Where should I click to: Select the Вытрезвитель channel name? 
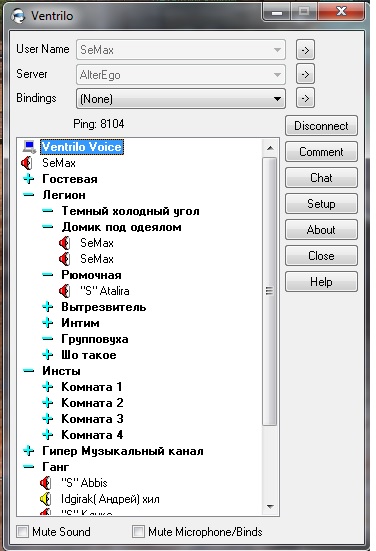pos(103,307)
